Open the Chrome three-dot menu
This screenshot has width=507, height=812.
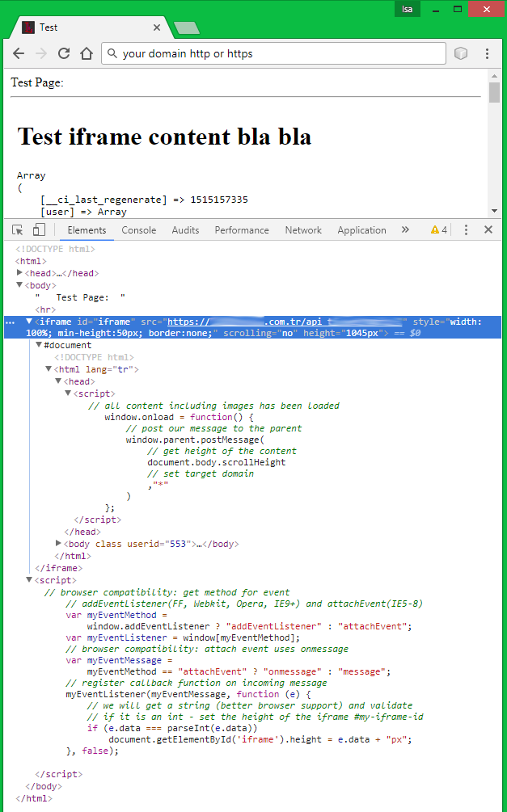tap(487, 53)
